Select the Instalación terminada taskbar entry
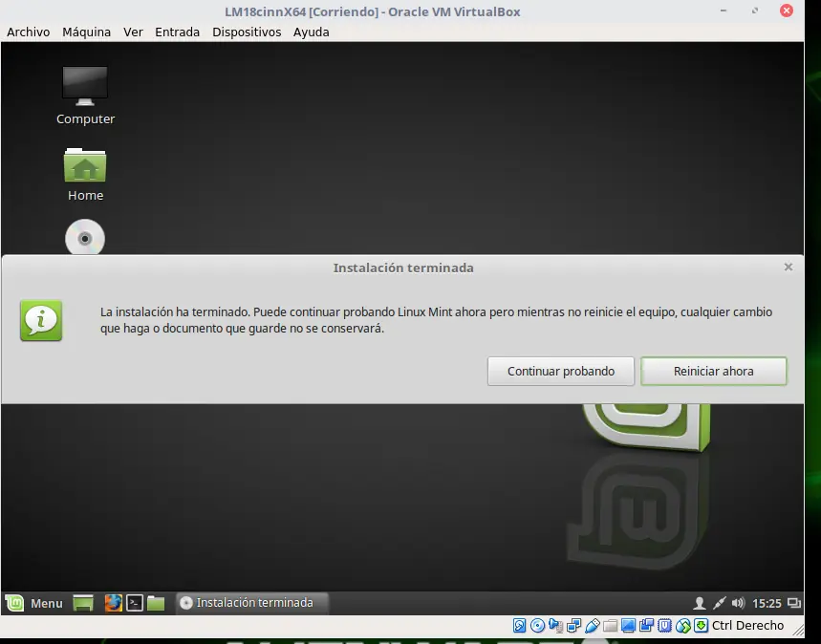 tap(252, 603)
